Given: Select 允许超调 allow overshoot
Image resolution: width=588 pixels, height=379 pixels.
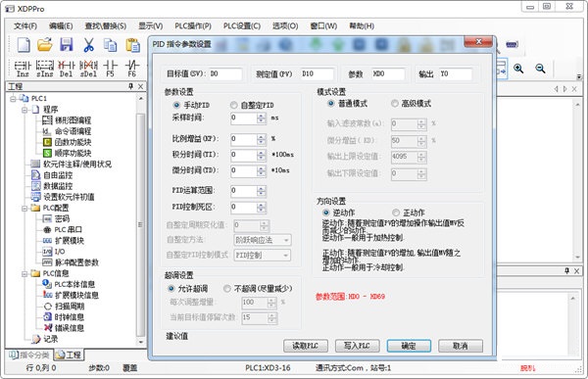Looking at the screenshot, I should [x=171, y=288].
